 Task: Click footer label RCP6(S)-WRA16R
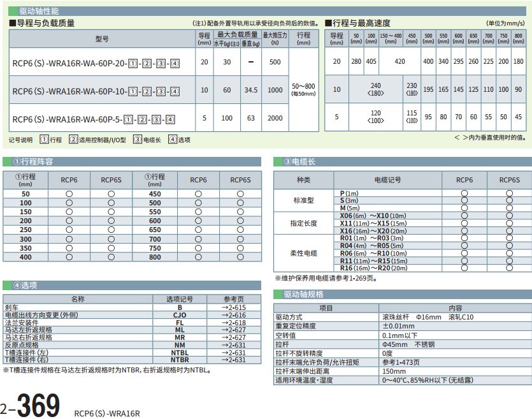[107, 413]
